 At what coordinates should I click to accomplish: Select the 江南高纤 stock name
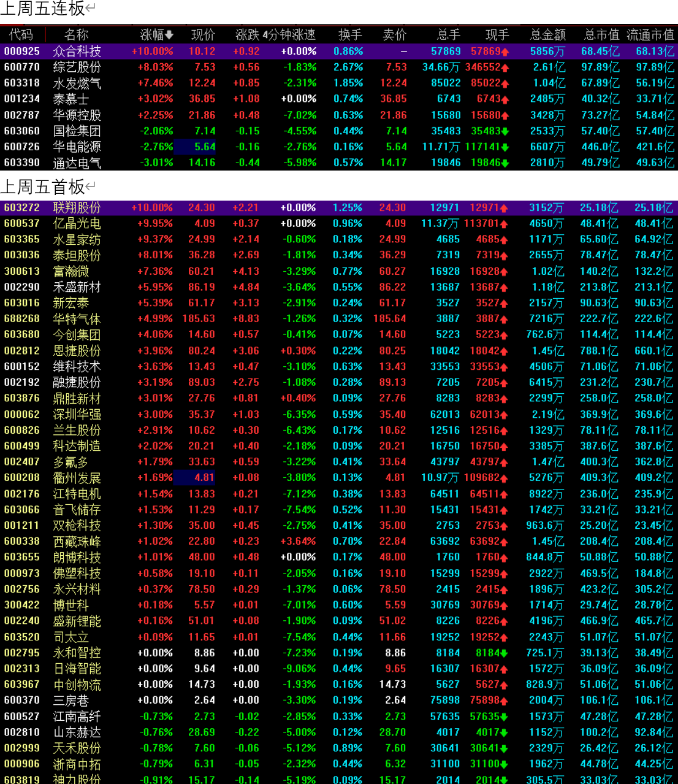pos(77,717)
